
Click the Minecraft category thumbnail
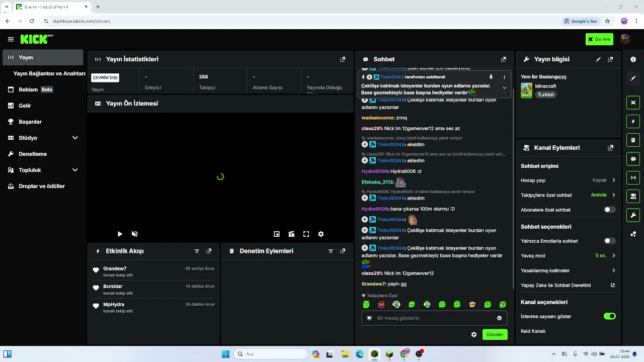click(526, 90)
